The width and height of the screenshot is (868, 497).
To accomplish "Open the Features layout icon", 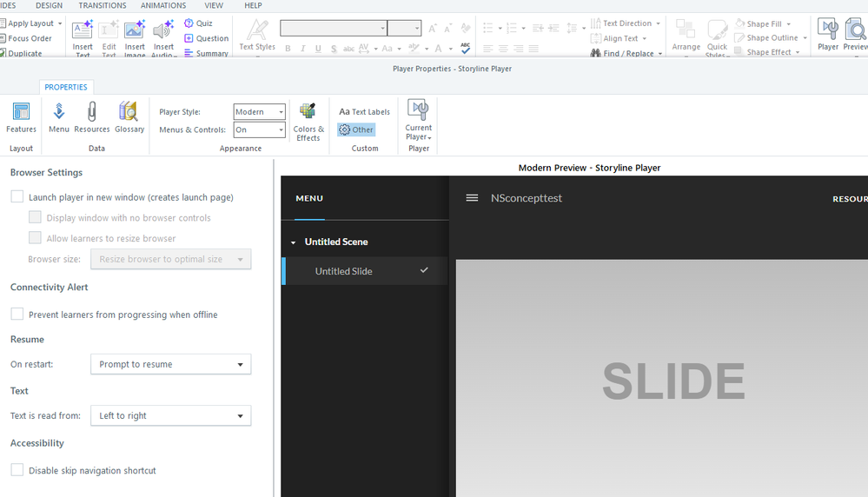I will tap(21, 117).
